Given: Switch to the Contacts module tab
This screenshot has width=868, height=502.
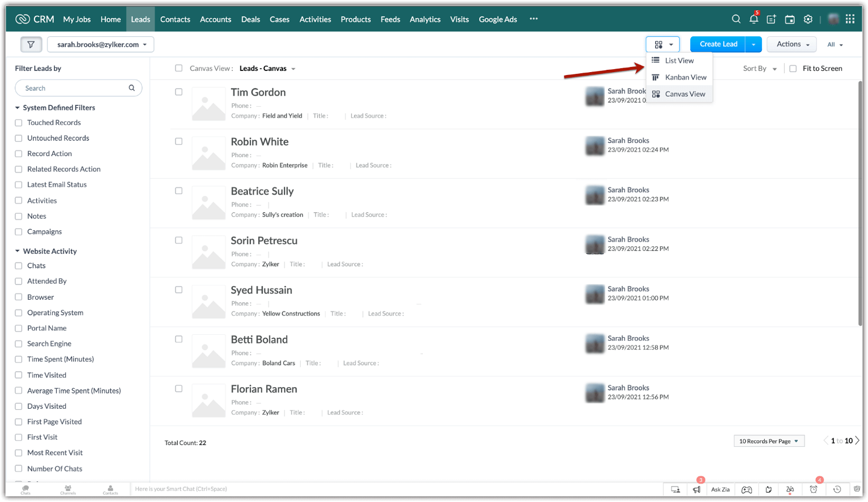Looking at the screenshot, I should (175, 19).
